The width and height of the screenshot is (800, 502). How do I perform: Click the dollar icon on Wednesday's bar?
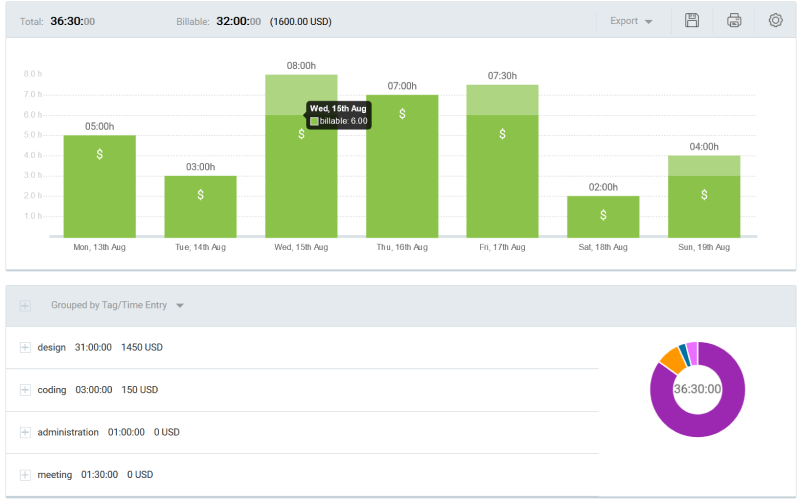[302, 134]
